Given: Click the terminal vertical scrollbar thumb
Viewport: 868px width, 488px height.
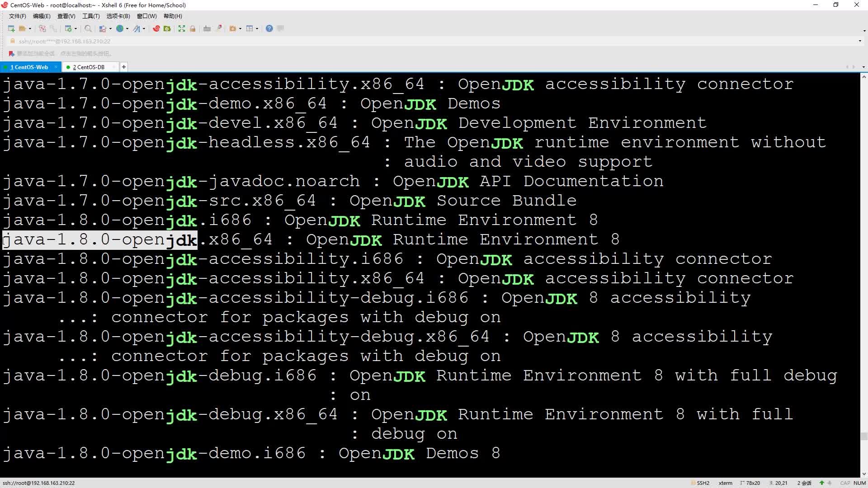Looking at the screenshot, I should 864,436.
